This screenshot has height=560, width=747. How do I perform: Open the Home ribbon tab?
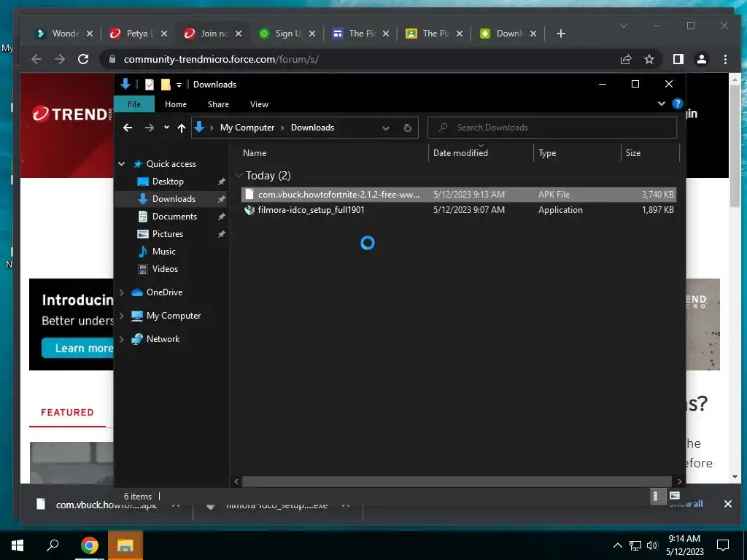click(x=176, y=104)
